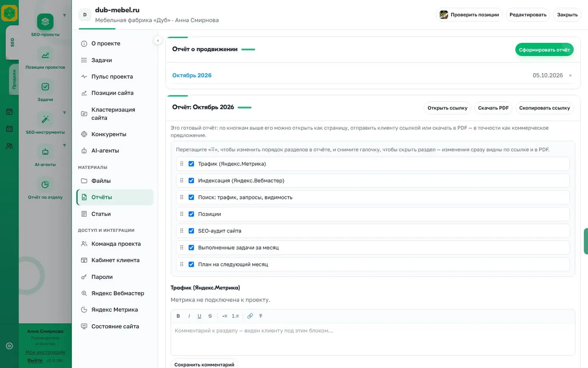
Task: Click the insert link icon in editor
Action: pos(250,316)
